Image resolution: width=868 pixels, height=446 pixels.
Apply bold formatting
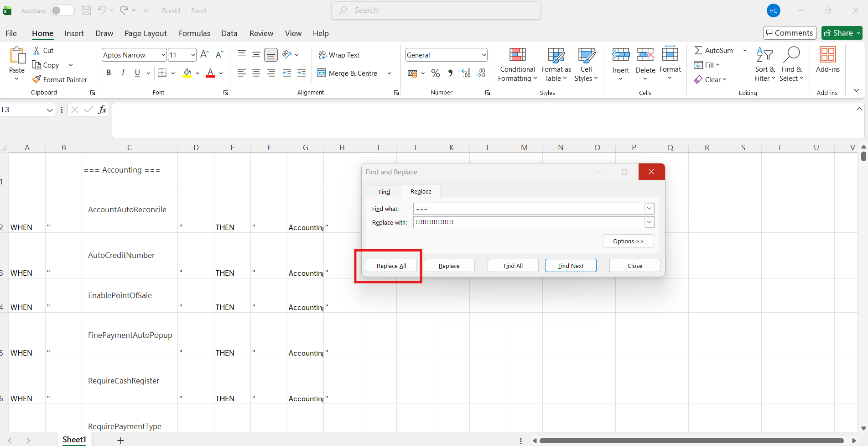[x=109, y=73]
